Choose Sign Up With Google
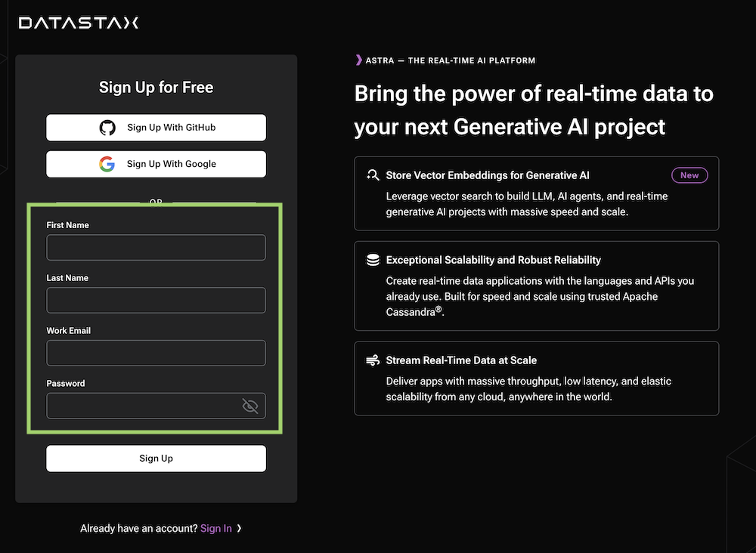756x553 pixels. click(156, 164)
